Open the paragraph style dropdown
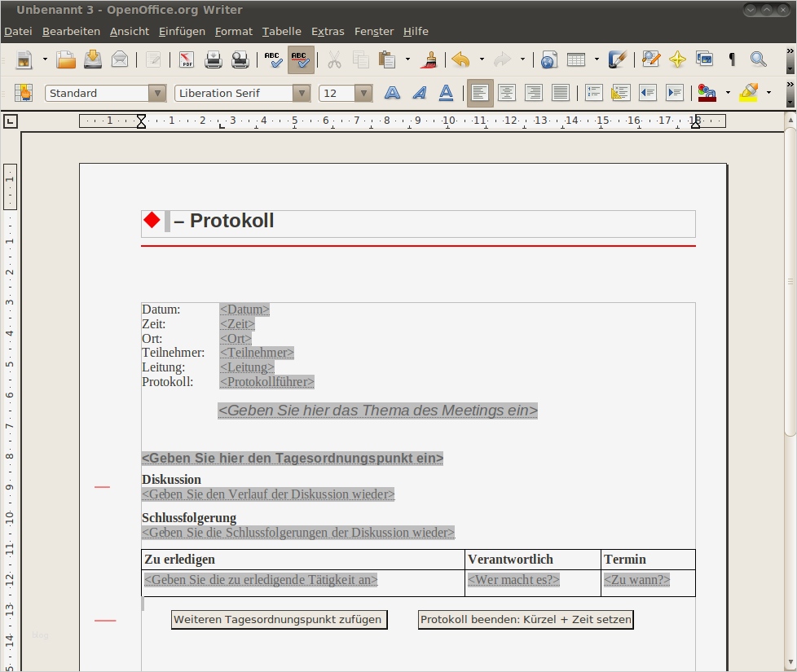This screenshot has height=672, width=797. 157,93
